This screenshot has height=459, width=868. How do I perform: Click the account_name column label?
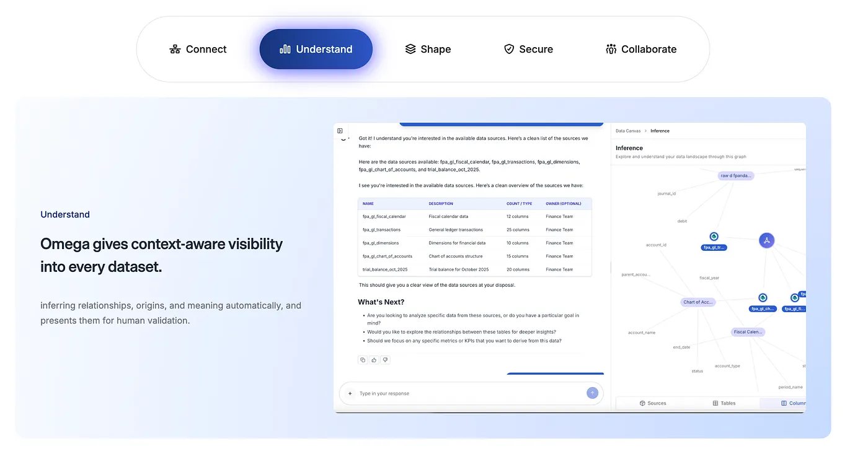[642, 333]
